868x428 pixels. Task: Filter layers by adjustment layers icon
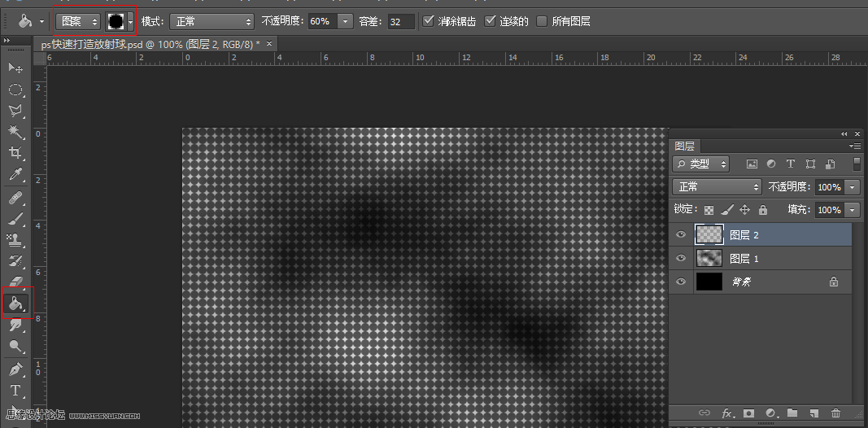point(771,164)
